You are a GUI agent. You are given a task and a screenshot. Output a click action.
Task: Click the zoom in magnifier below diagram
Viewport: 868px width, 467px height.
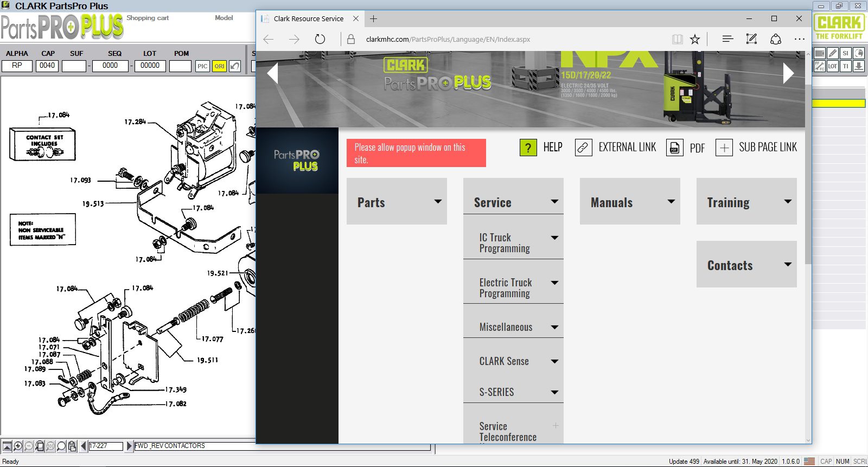(18, 446)
